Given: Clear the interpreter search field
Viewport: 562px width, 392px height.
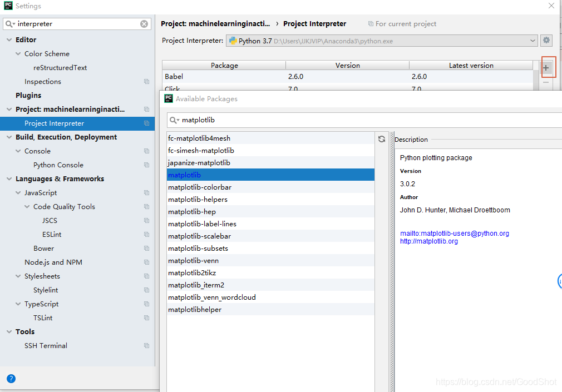Looking at the screenshot, I should [x=144, y=24].
